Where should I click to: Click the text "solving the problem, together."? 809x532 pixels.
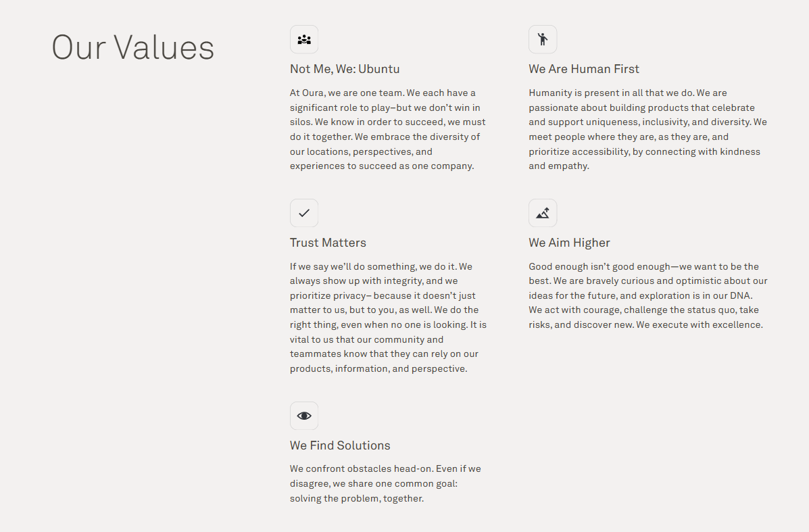coord(357,499)
